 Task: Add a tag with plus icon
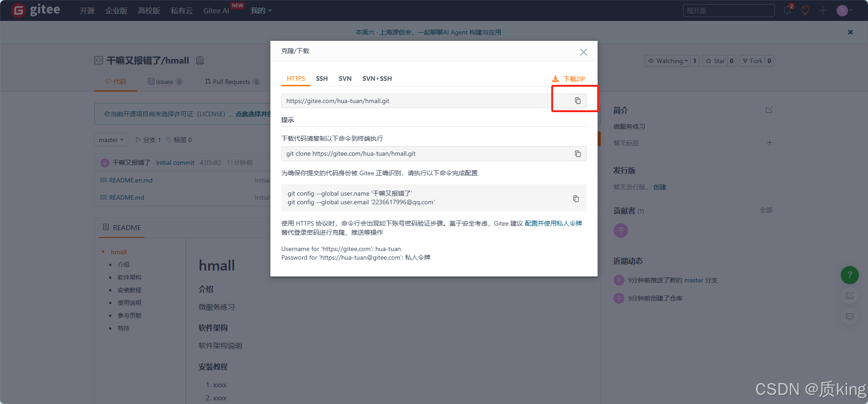(x=769, y=143)
